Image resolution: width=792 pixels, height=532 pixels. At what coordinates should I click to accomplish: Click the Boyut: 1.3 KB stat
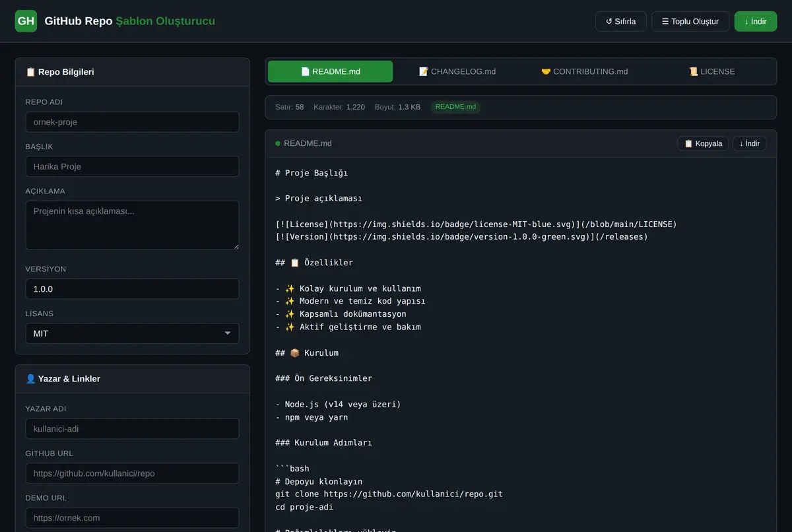point(397,107)
